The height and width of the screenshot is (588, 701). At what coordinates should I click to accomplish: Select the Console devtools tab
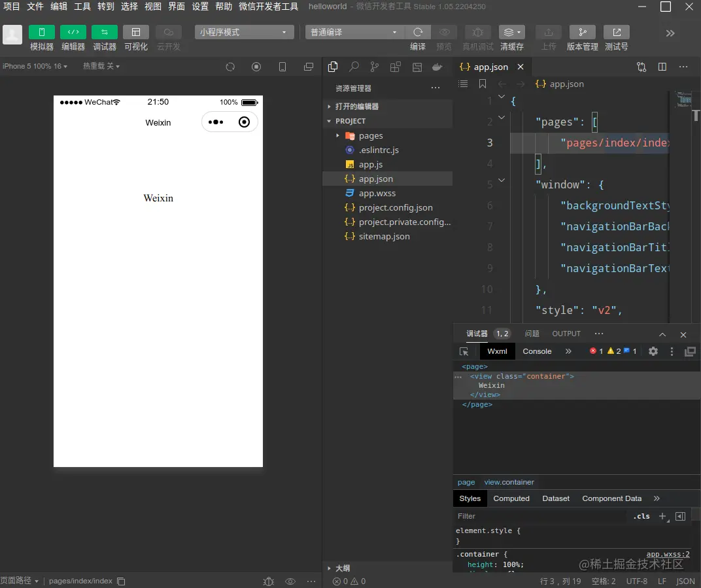(537, 351)
